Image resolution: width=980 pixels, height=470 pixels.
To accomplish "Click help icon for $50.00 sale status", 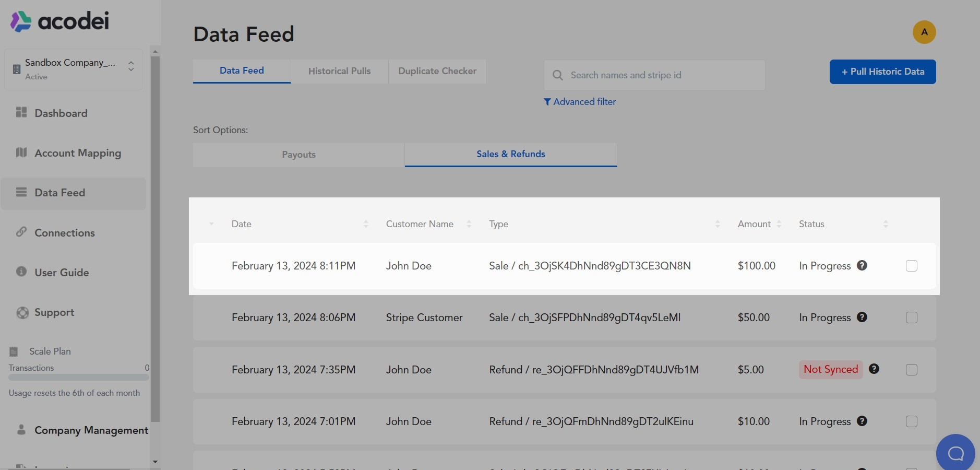I will coord(862,317).
